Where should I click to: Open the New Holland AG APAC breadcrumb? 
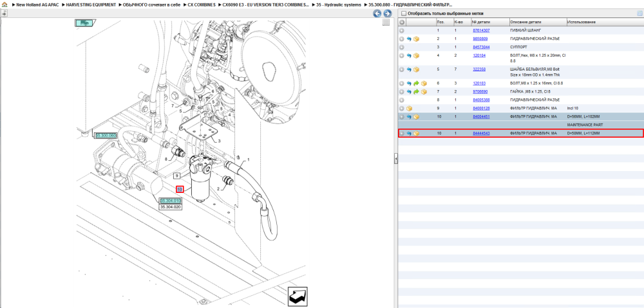point(37,5)
